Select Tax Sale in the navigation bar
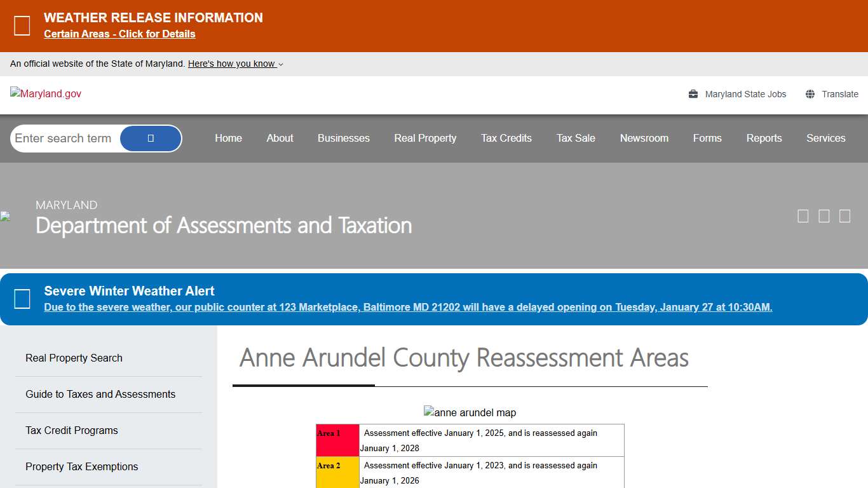The image size is (868, 488). click(576, 138)
